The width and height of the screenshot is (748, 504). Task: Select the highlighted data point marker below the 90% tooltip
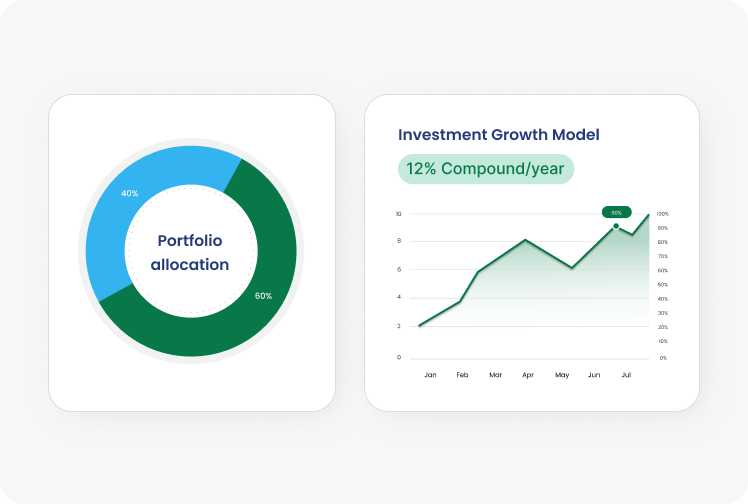click(x=616, y=226)
